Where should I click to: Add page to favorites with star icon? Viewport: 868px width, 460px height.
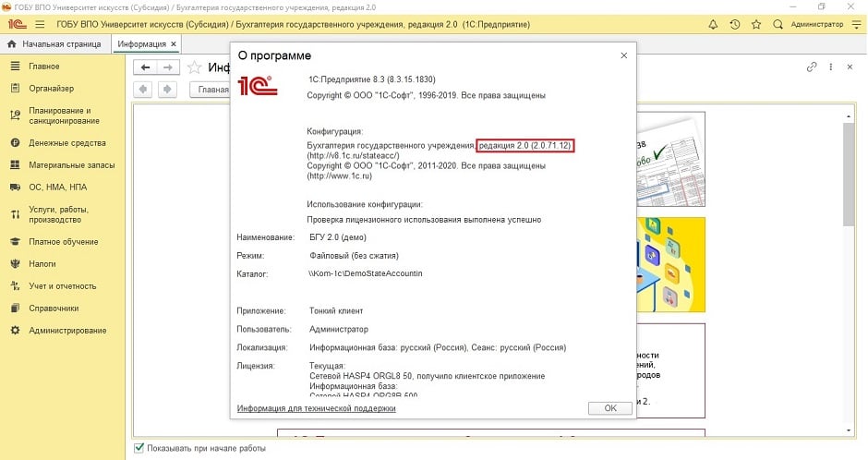(x=194, y=67)
